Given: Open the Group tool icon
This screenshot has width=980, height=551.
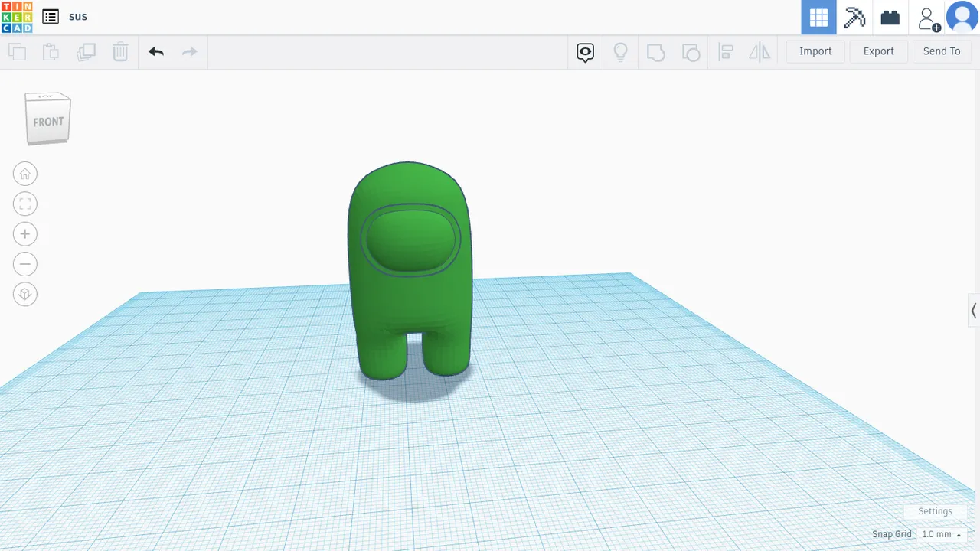Looking at the screenshot, I should 655,51.
